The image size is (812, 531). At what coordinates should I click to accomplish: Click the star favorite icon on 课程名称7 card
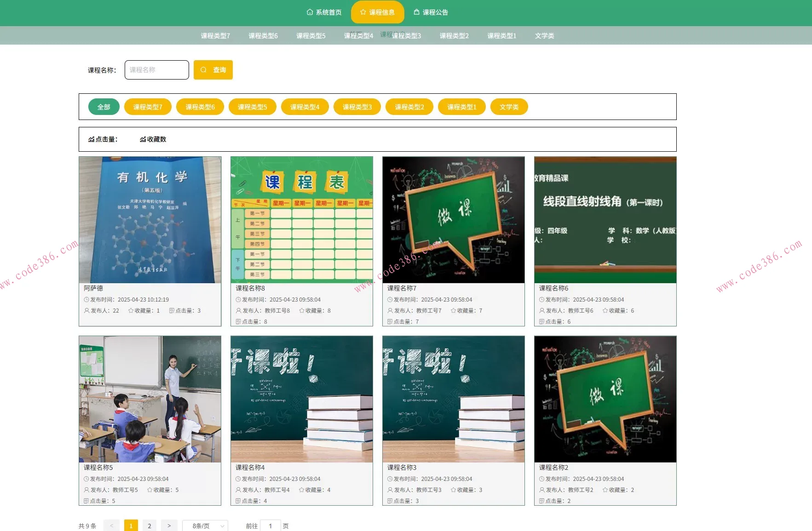tap(454, 311)
